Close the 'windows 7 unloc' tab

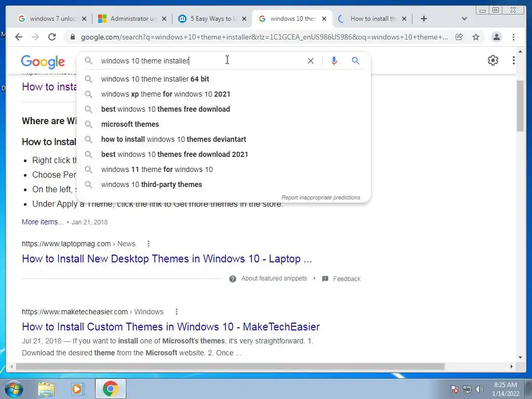[84, 19]
